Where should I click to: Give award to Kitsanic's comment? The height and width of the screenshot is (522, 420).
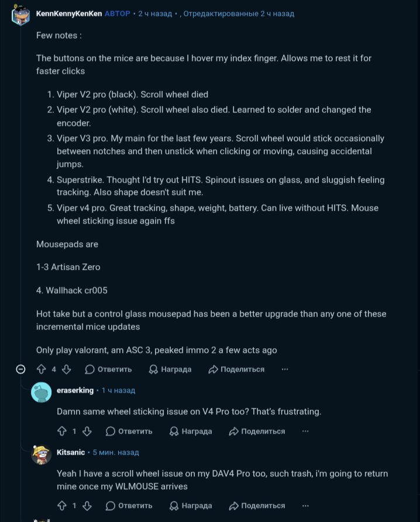pos(191,506)
